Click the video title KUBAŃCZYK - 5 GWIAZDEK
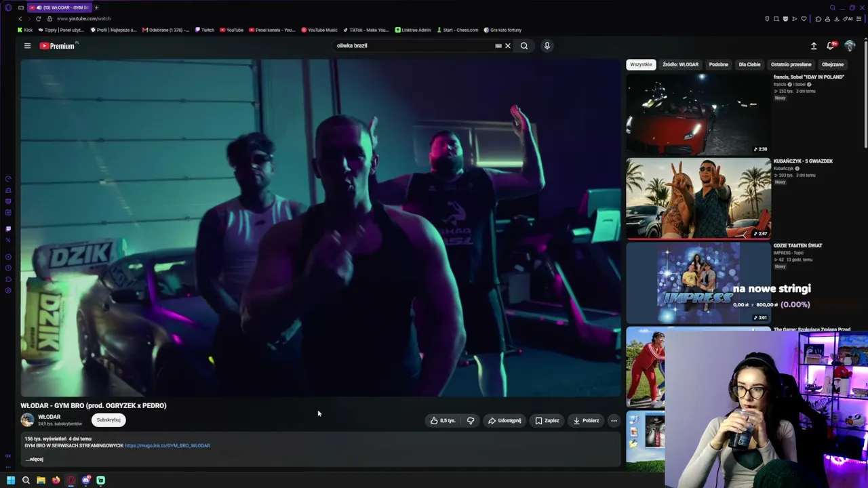 pos(803,161)
